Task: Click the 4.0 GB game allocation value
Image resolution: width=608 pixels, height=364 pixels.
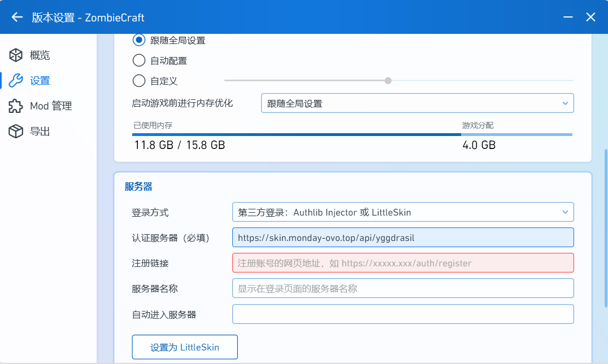Action: (x=479, y=145)
